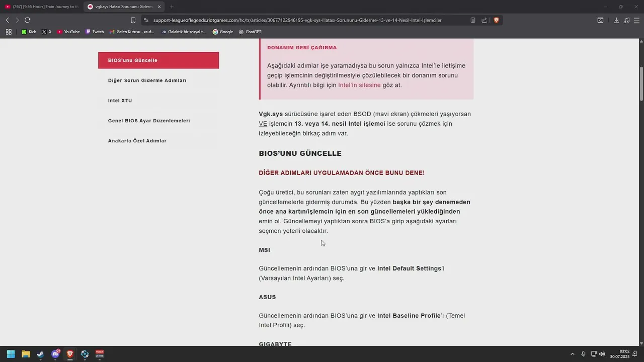Open Brave browser taskbar icon
The height and width of the screenshot is (362, 644).
(70, 354)
